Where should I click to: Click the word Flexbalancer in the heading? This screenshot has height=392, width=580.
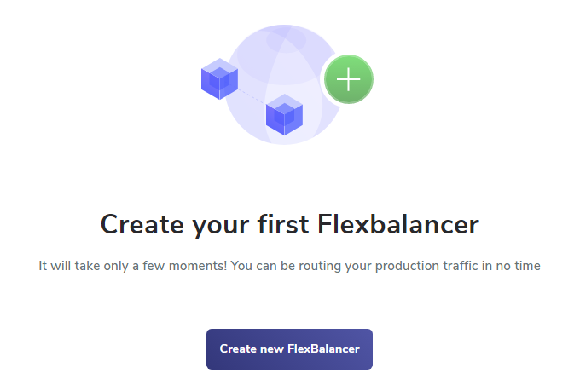[398, 224]
